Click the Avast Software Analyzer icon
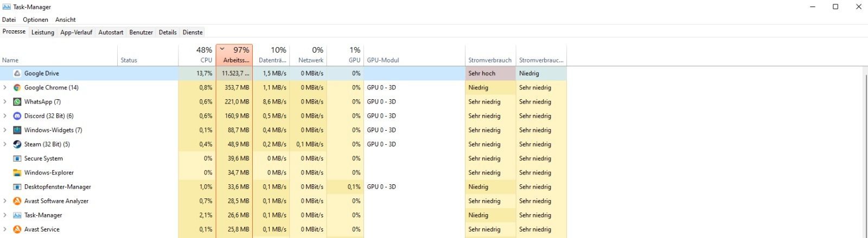 click(x=17, y=201)
